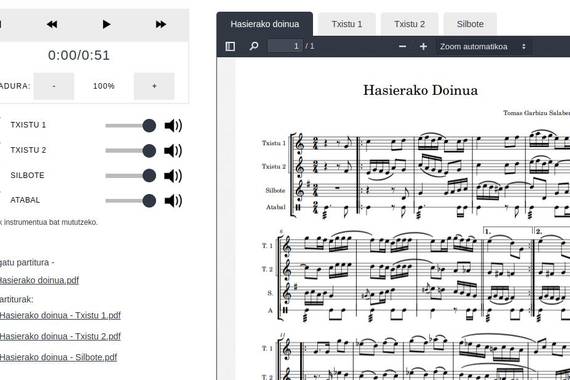
Task: Adjust the Atabal volume slider
Action: 131,200
